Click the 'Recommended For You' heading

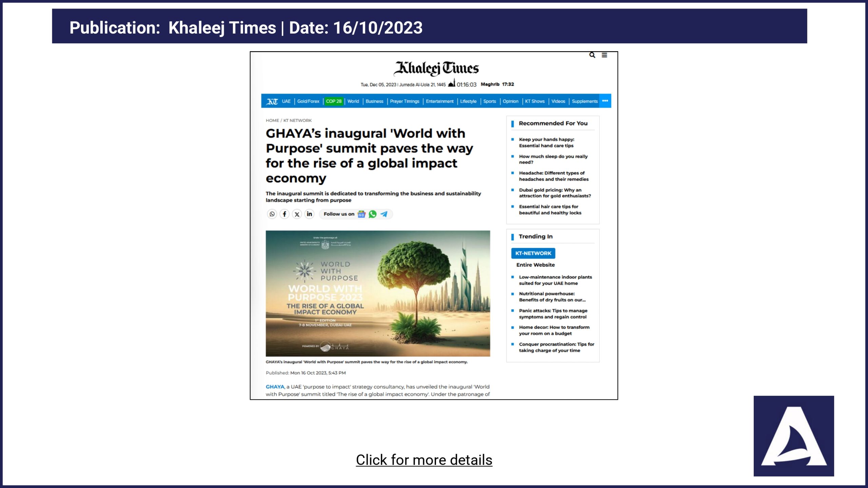(553, 123)
